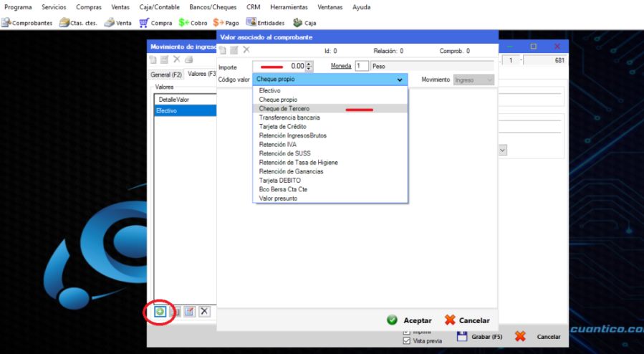Select Retención IngresosBrutos option
Screen dimensions: 644x354
330,135
